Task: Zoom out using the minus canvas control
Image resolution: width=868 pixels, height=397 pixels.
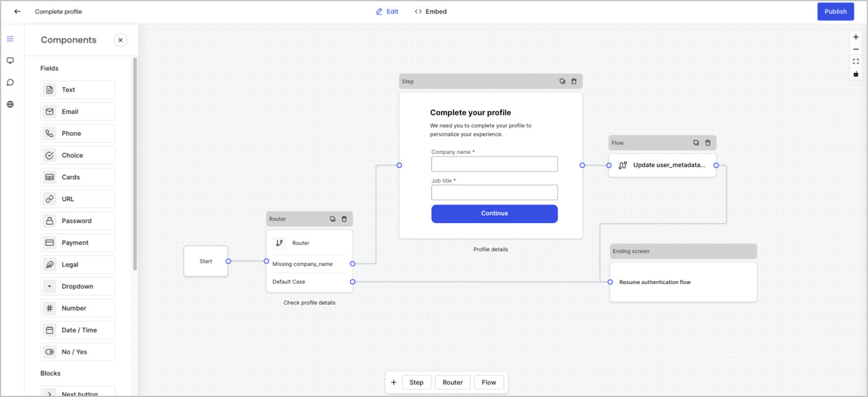Action: 856,49
